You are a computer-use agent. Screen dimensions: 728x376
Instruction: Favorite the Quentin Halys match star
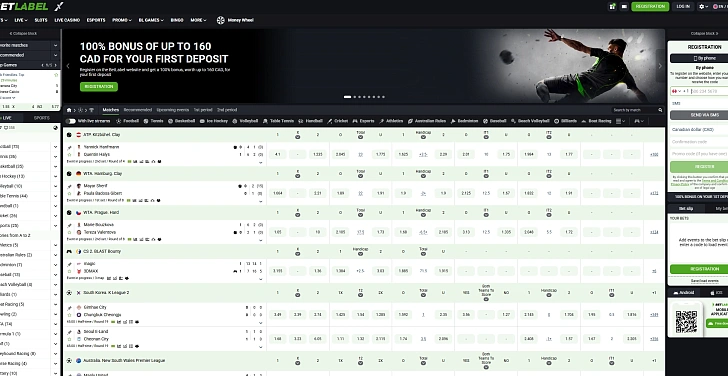click(70, 154)
